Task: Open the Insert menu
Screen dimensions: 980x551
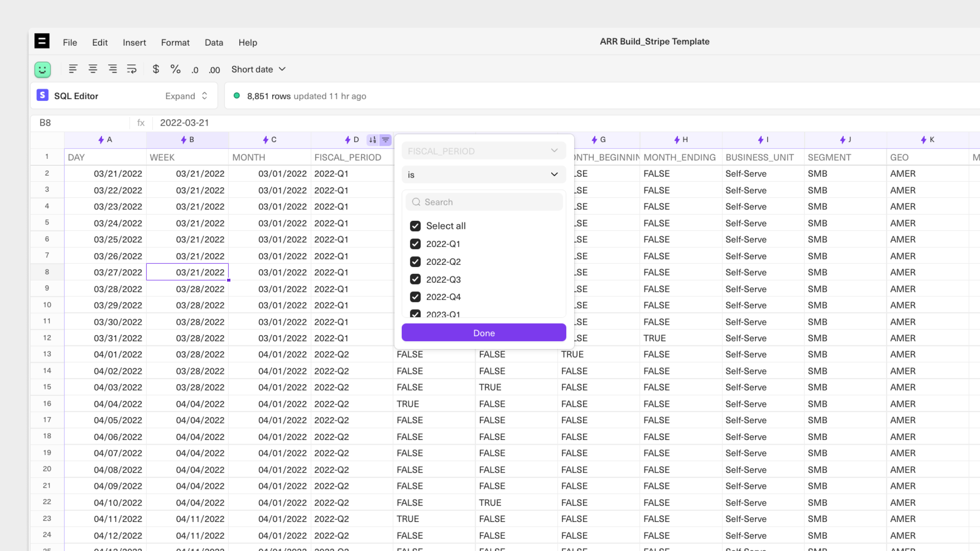Action: [x=134, y=42]
